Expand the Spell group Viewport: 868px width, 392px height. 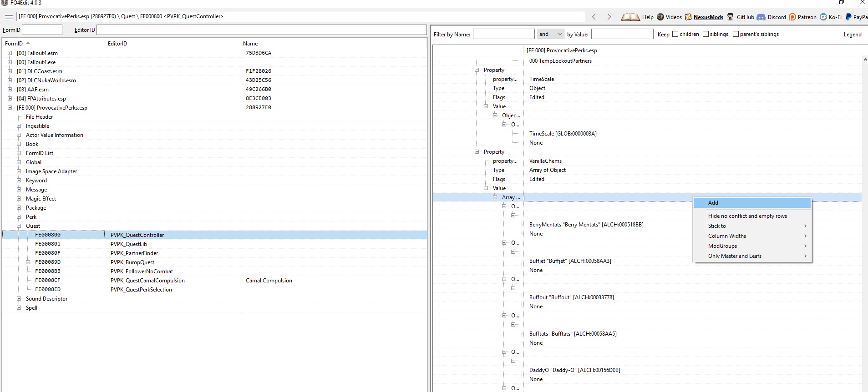pyautogui.click(x=19, y=308)
